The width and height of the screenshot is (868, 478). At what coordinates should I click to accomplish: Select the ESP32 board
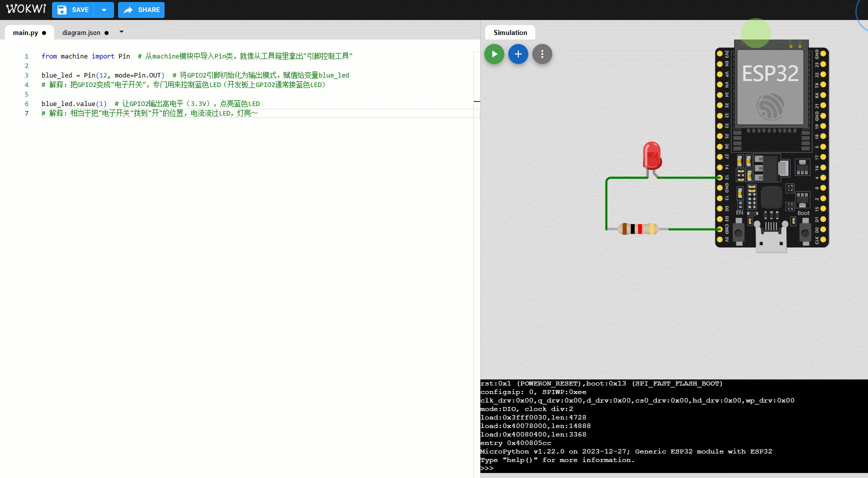[771, 145]
